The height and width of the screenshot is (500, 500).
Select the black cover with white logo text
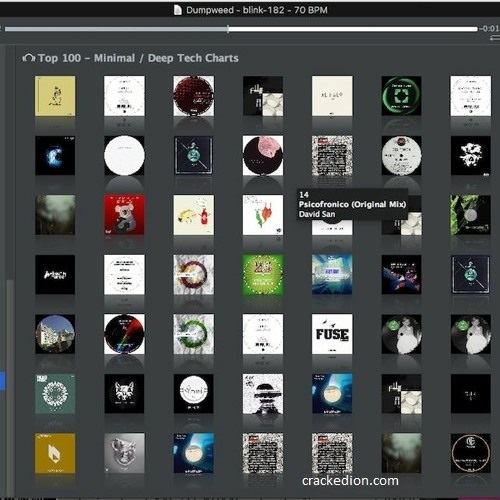click(55, 275)
